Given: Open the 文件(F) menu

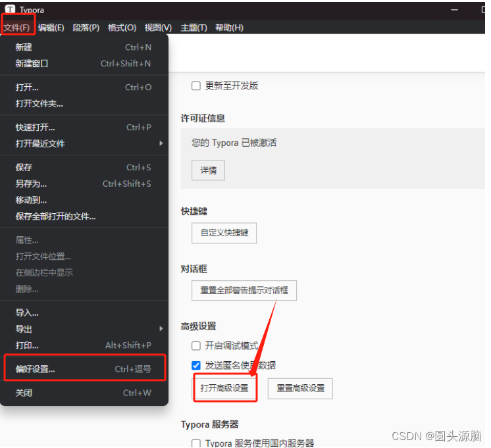Looking at the screenshot, I should coord(17,28).
